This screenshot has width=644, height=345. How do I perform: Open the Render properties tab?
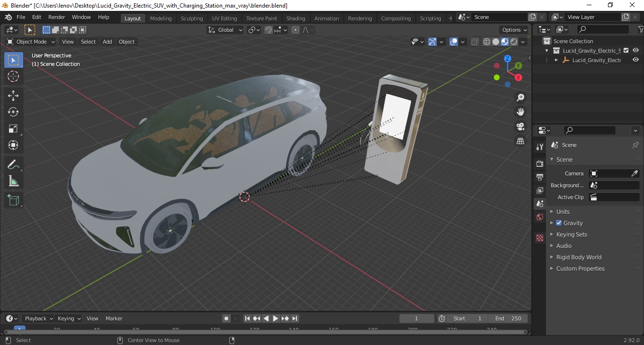pos(540,163)
